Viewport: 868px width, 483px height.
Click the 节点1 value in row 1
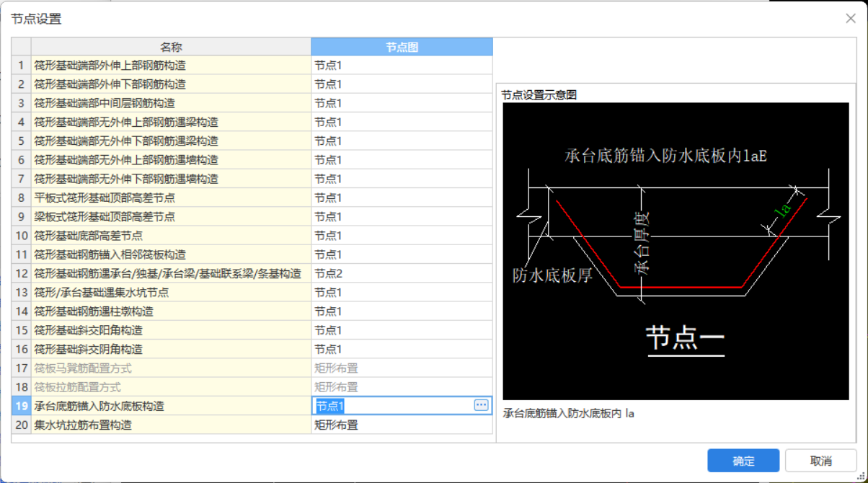[x=402, y=65]
